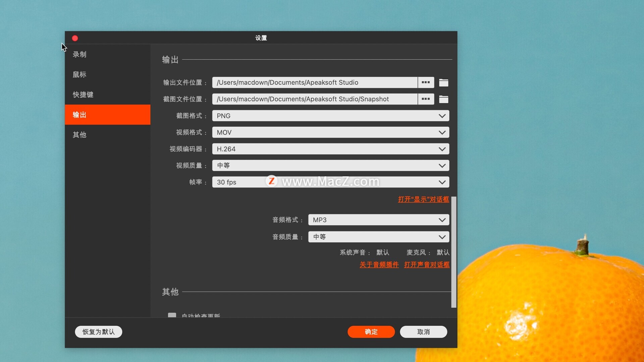644x362 pixels.
Task: Browse snapshot file location with ellipsis button
Action: click(426, 99)
